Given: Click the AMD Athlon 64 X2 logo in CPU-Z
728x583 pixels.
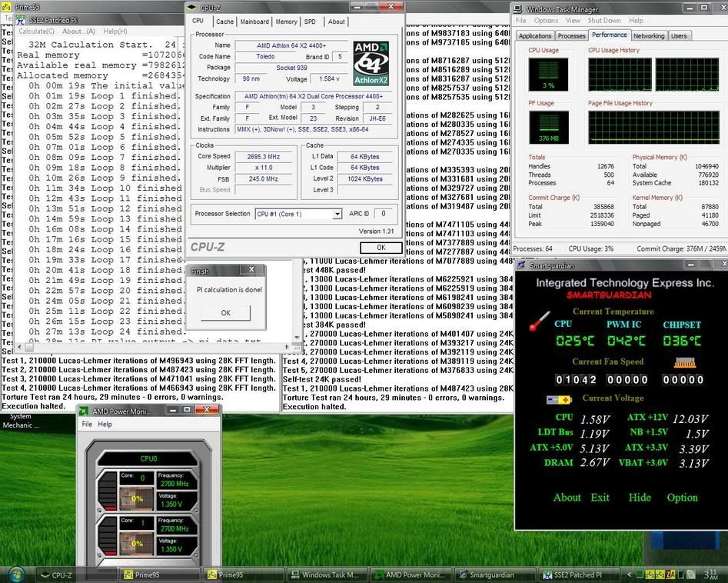Looking at the screenshot, I should 371,64.
